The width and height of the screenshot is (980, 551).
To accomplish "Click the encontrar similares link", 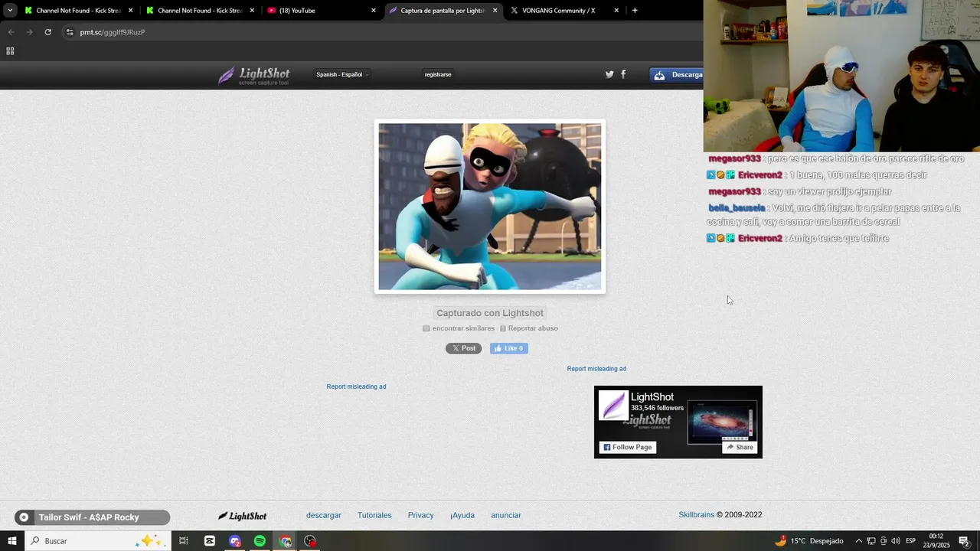I will pos(459,328).
